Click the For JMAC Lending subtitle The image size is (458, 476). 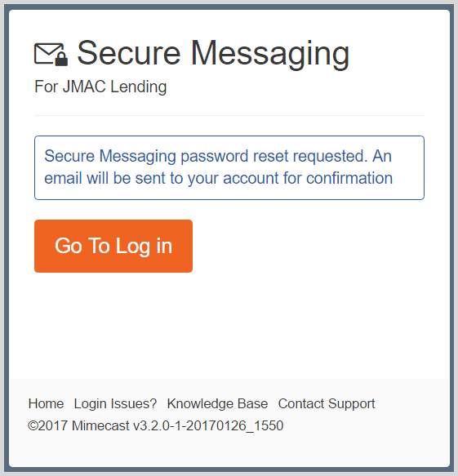(100, 87)
